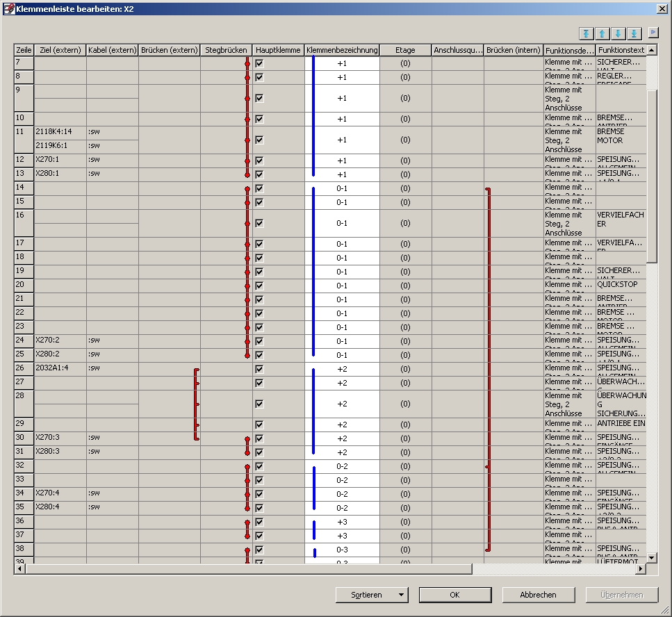Click the move-down arrow icon
This screenshot has width=672, height=617.
click(618, 33)
